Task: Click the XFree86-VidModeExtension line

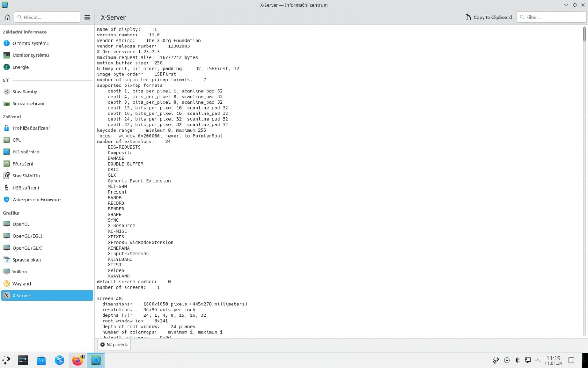Action: point(140,243)
